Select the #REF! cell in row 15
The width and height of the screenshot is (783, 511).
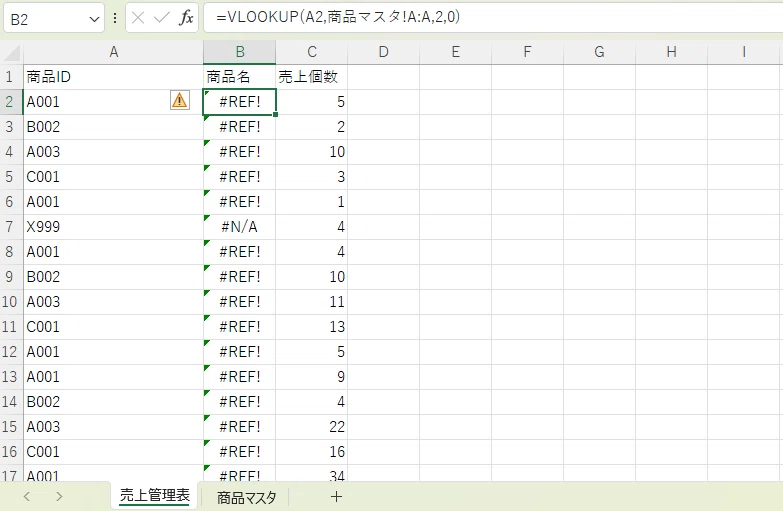(240, 427)
